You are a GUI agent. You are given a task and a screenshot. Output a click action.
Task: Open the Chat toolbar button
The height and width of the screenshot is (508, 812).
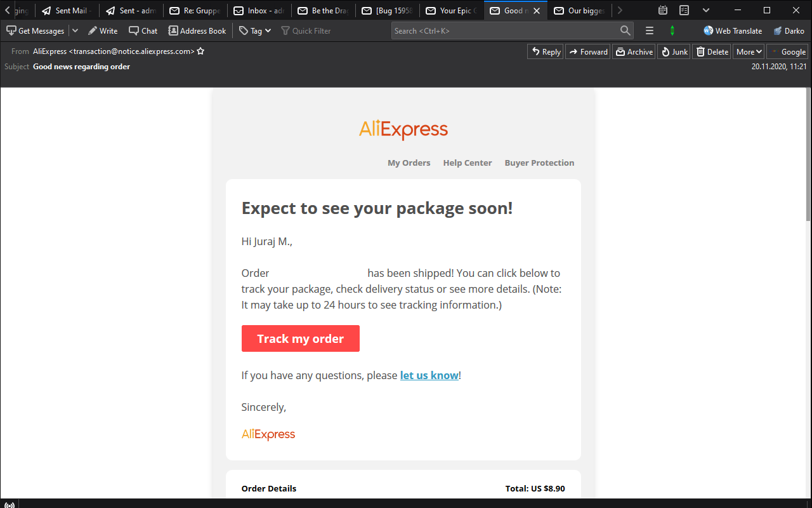143,30
